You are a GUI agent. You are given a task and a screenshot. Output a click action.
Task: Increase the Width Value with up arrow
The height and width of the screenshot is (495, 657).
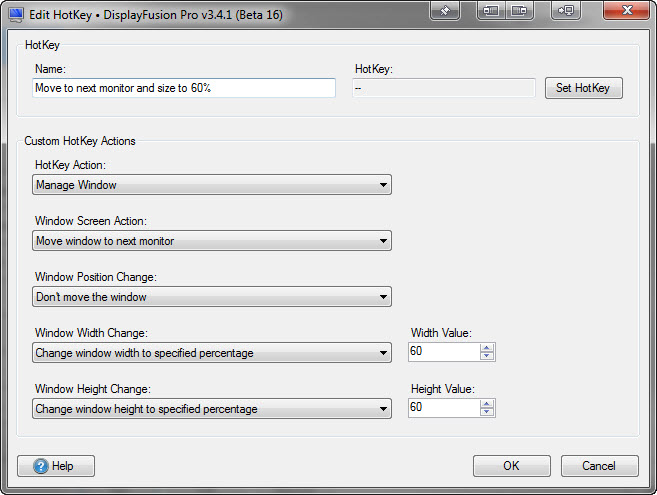coord(487,348)
